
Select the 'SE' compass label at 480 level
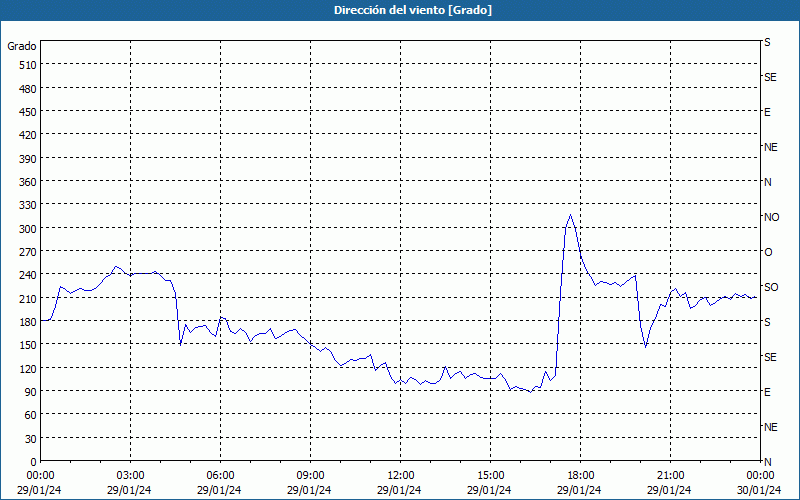coord(770,77)
